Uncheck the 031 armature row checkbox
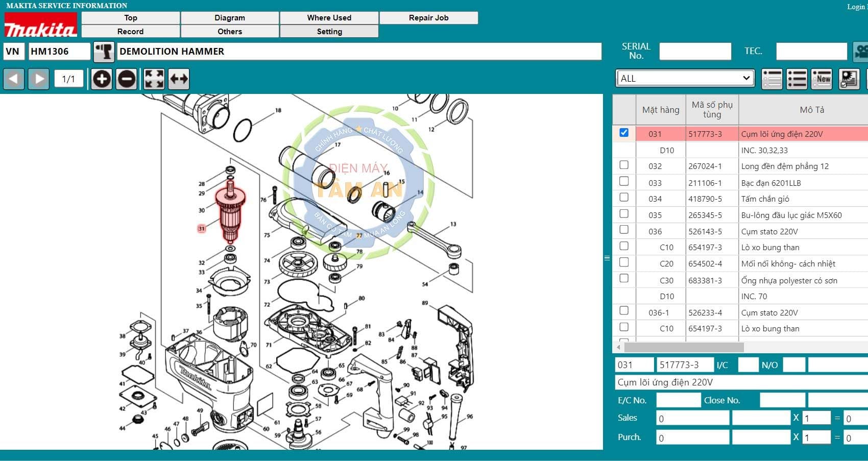 pyautogui.click(x=624, y=133)
